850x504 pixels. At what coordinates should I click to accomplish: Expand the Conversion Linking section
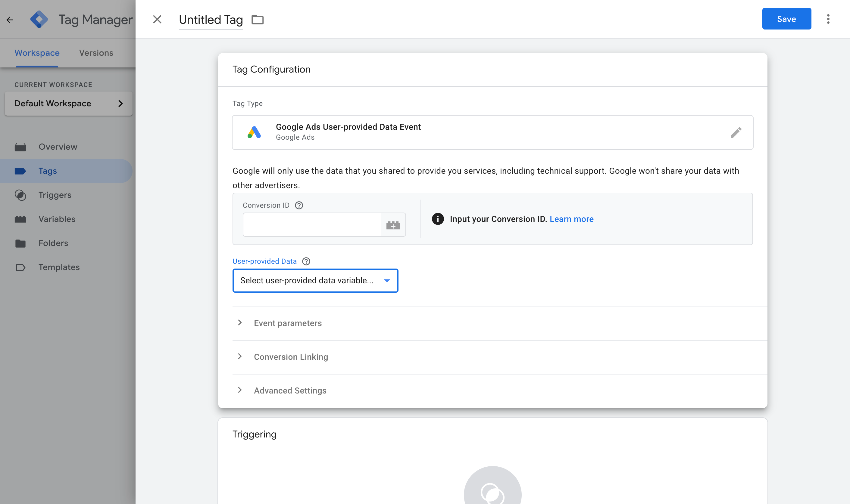499,357
